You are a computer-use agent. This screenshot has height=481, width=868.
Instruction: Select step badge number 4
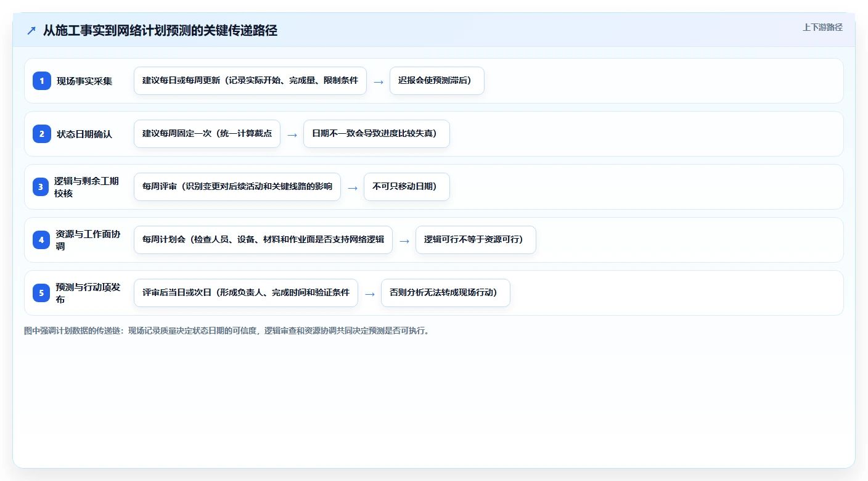[x=41, y=240]
